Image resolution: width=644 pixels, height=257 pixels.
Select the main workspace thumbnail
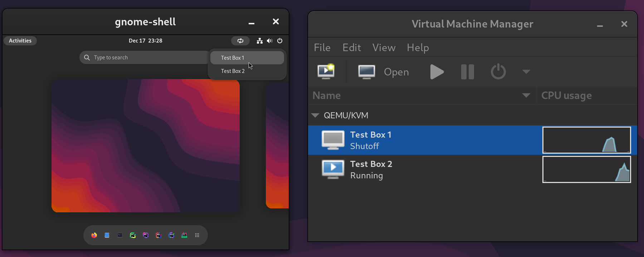(146, 145)
